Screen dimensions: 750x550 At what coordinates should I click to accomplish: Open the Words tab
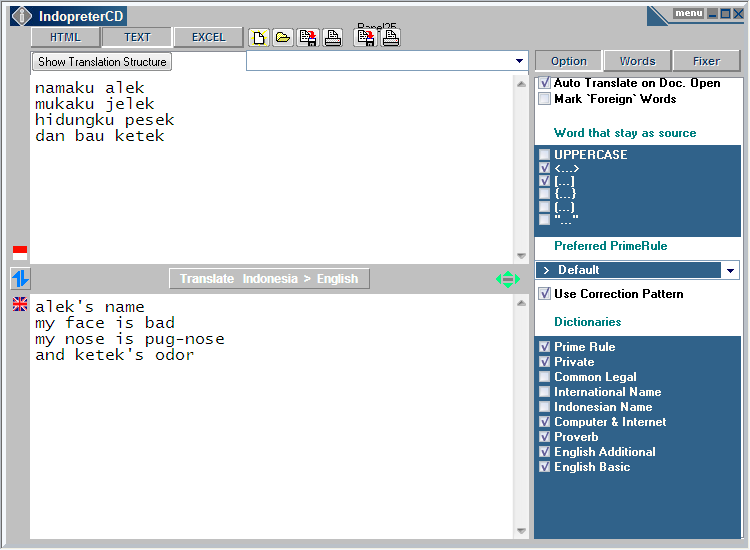pyautogui.click(x=638, y=61)
